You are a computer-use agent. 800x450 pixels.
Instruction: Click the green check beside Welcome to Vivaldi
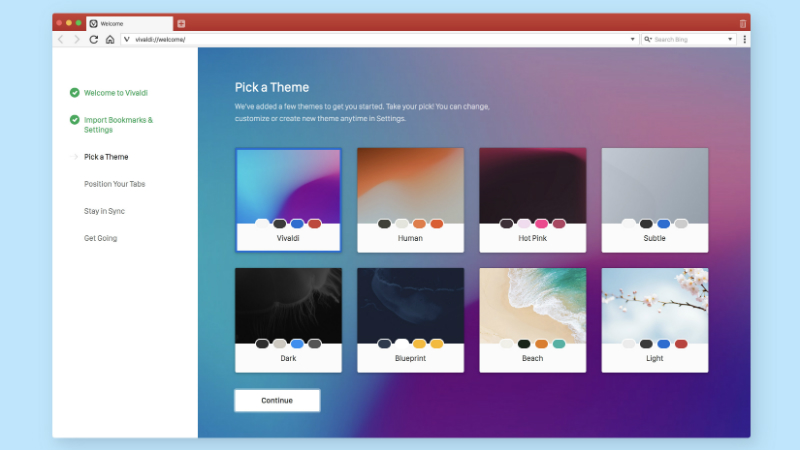point(74,92)
